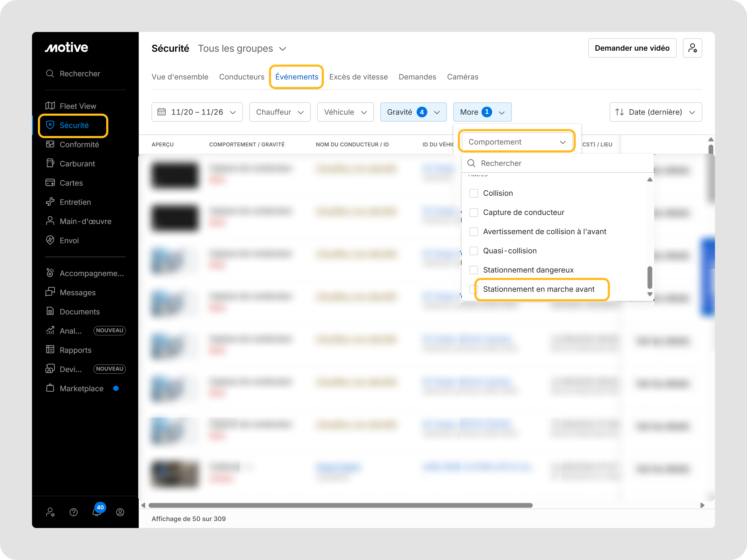
Task: Check the Collision checkbox
Action: coord(474,193)
